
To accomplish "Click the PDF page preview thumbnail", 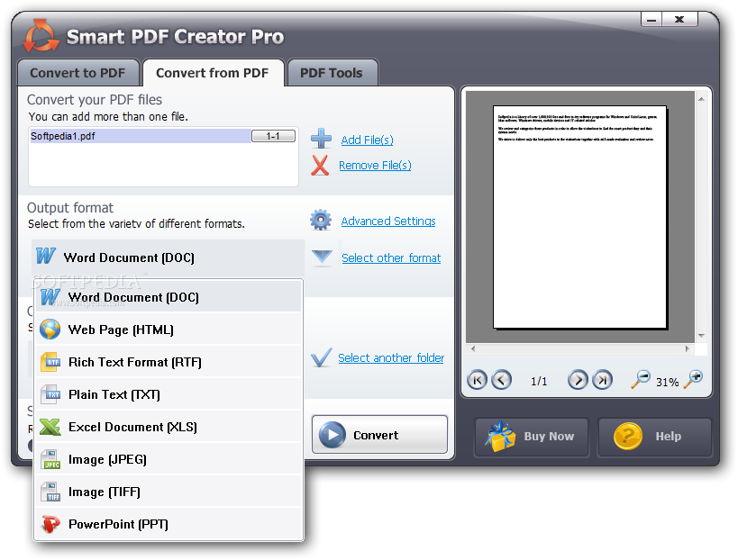I will tap(580, 217).
